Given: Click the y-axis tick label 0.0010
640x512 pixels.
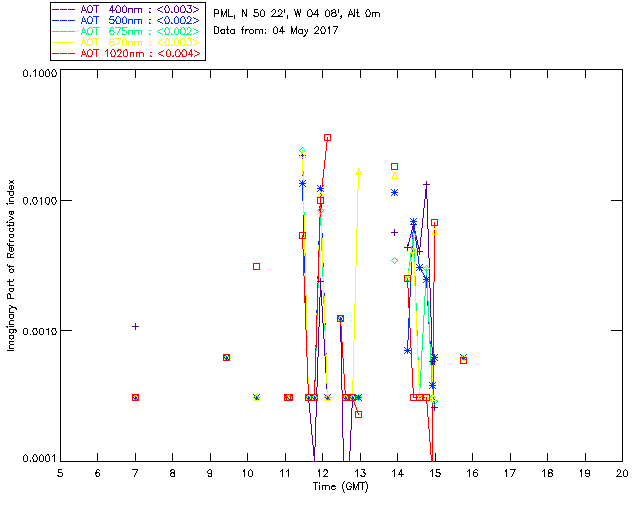Looking at the screenshot, I should pos(40,331).
